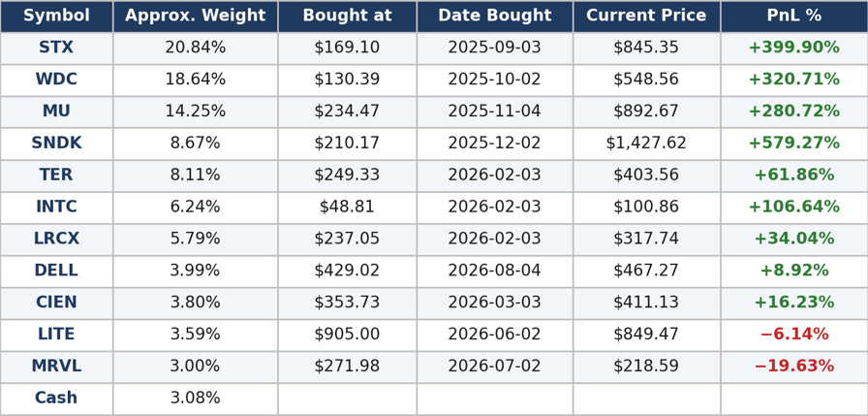This screenshot has height=416, width=868.
Task: Click the 20.84% weight cell
Action: coord(196,48)
